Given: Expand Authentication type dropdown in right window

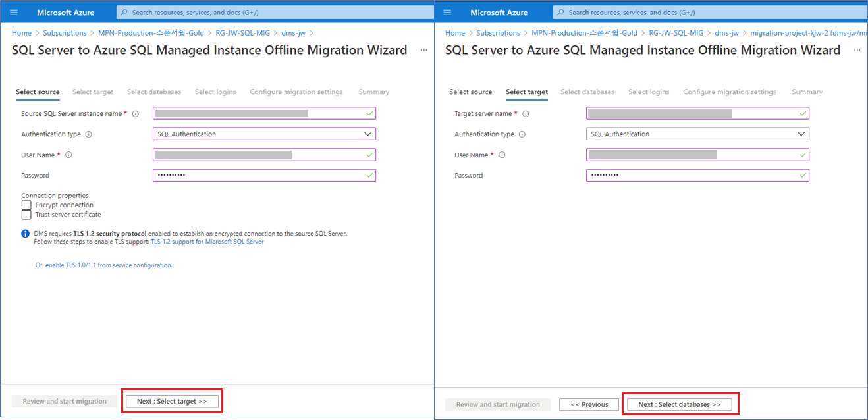Looking at the screenshot, I should point(697,134).
